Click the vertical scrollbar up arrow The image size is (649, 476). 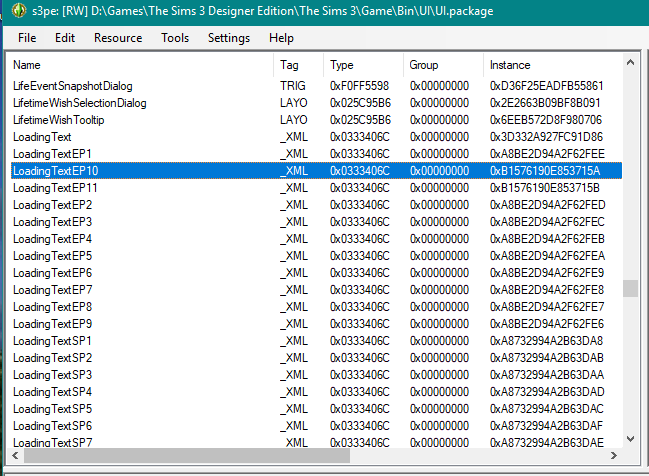630,63
